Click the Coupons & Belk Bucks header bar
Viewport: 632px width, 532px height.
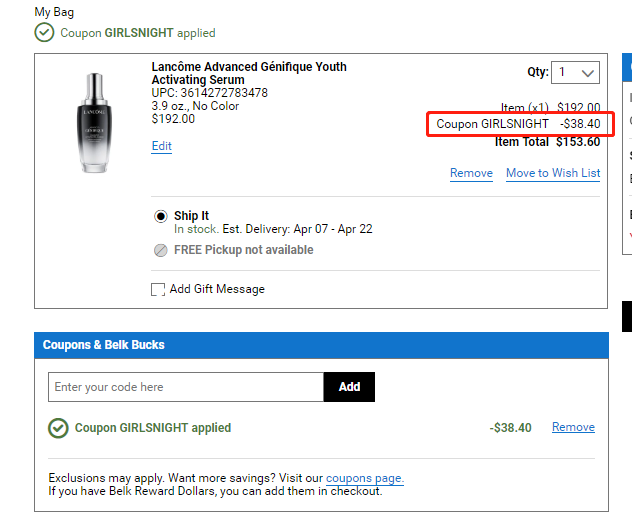click(x=321, y=345)
